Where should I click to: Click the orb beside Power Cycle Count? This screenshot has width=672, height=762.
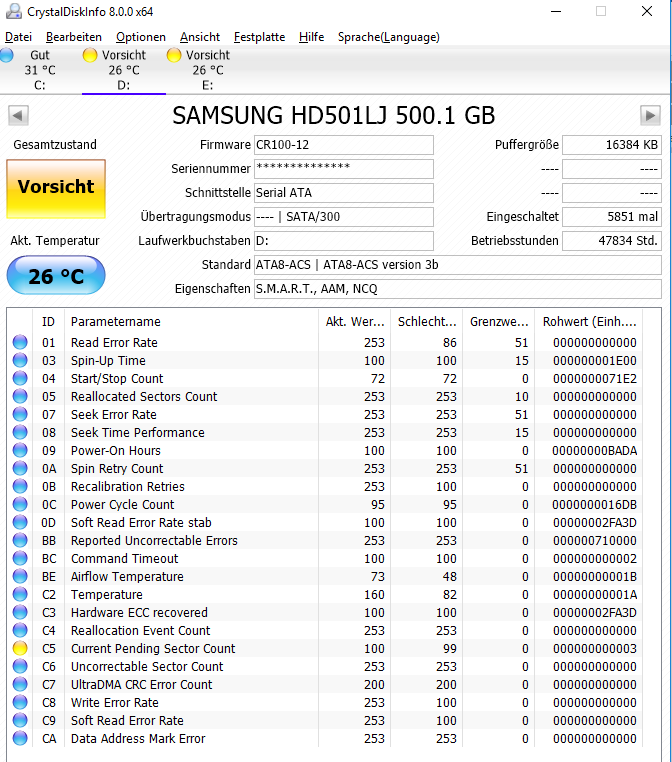[20, 504]
